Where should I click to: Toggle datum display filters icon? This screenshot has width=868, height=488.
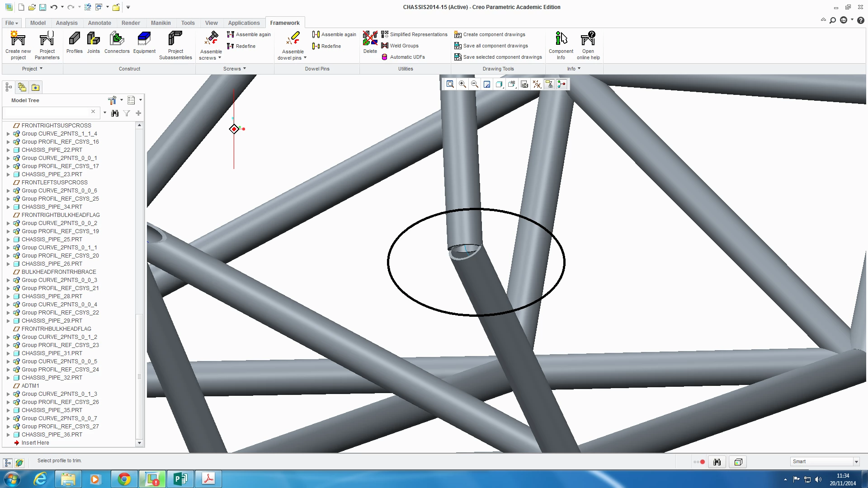tap(537, 84)
